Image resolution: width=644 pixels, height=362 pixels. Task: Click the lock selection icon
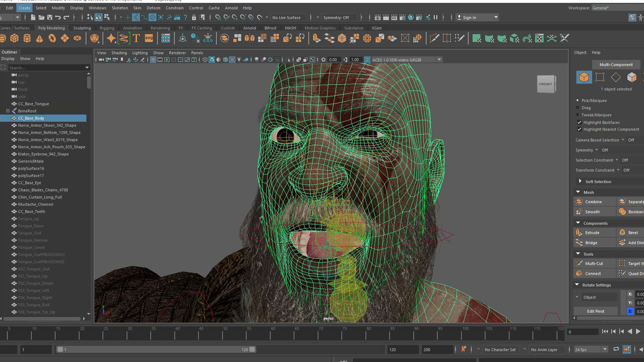point(194,17)
